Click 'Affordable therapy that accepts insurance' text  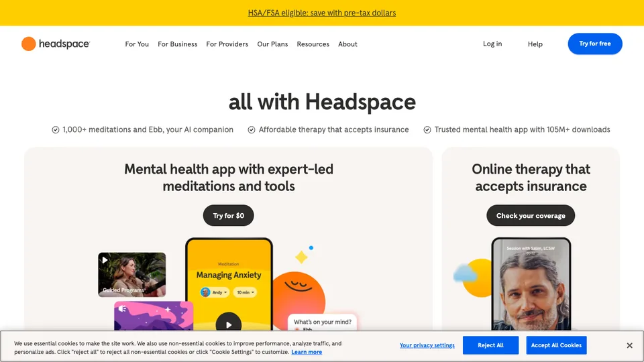(x=333, y=129)
